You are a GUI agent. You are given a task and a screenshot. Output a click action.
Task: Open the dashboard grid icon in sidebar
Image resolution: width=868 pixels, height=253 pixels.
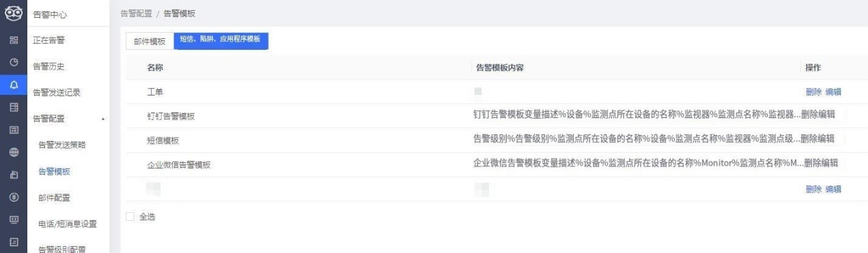(x=13, y=40)
